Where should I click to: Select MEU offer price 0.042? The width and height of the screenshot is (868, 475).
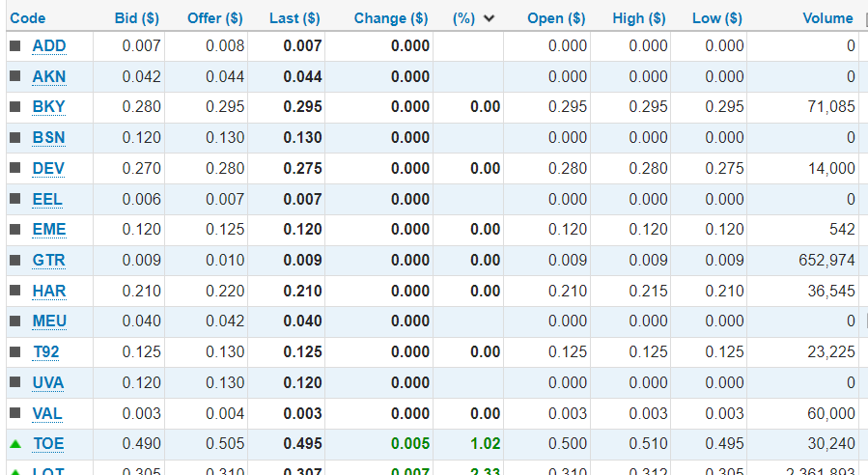[225, 321]
